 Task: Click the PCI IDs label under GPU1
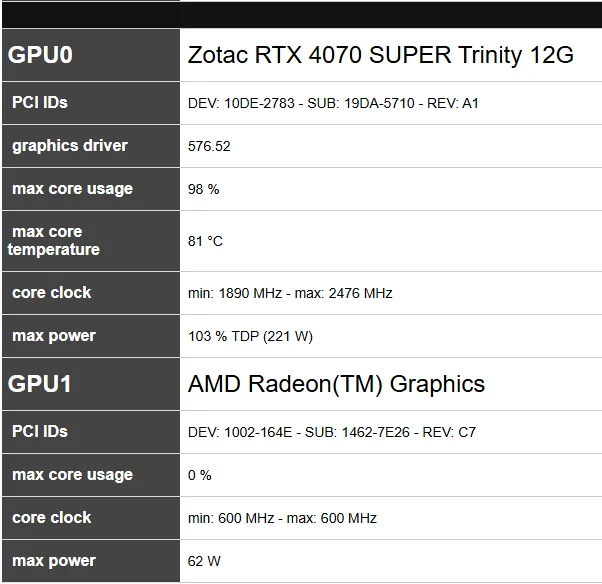pos(40,432)
